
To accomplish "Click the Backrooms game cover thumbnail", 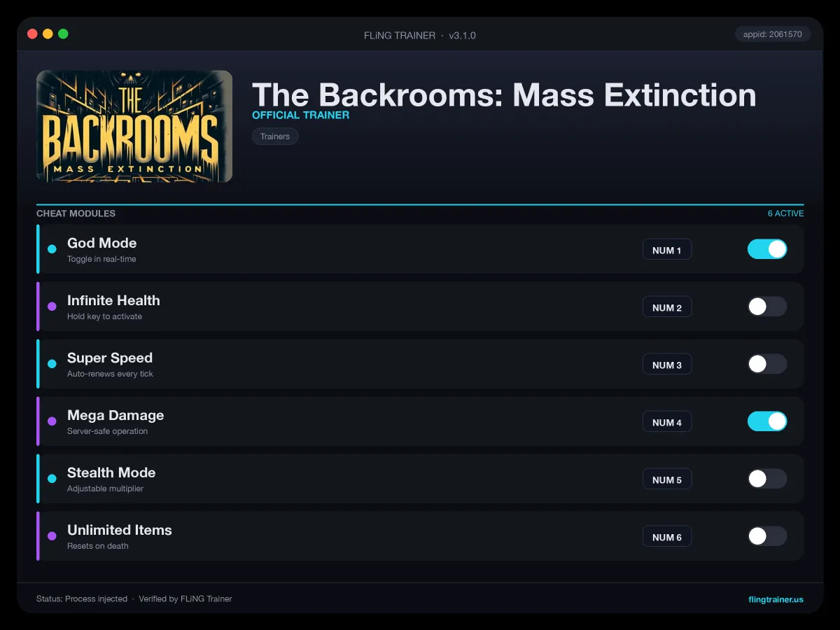I will (x=134, y=127).
